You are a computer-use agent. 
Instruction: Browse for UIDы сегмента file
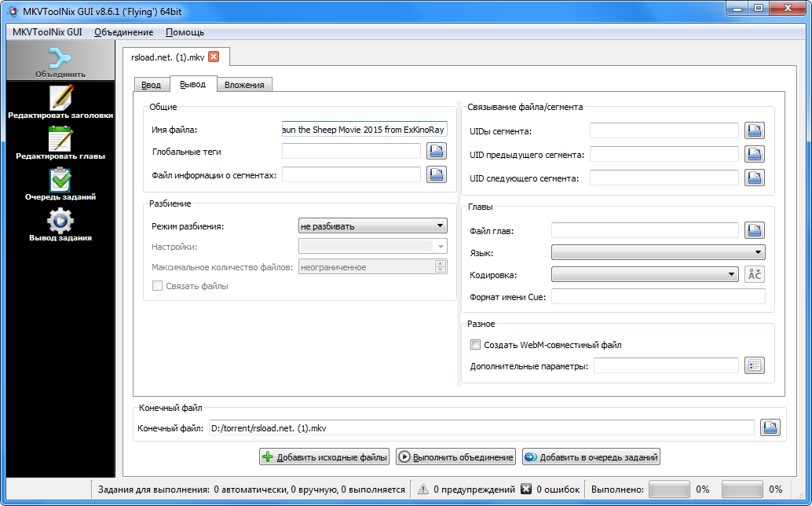(755, 130)
